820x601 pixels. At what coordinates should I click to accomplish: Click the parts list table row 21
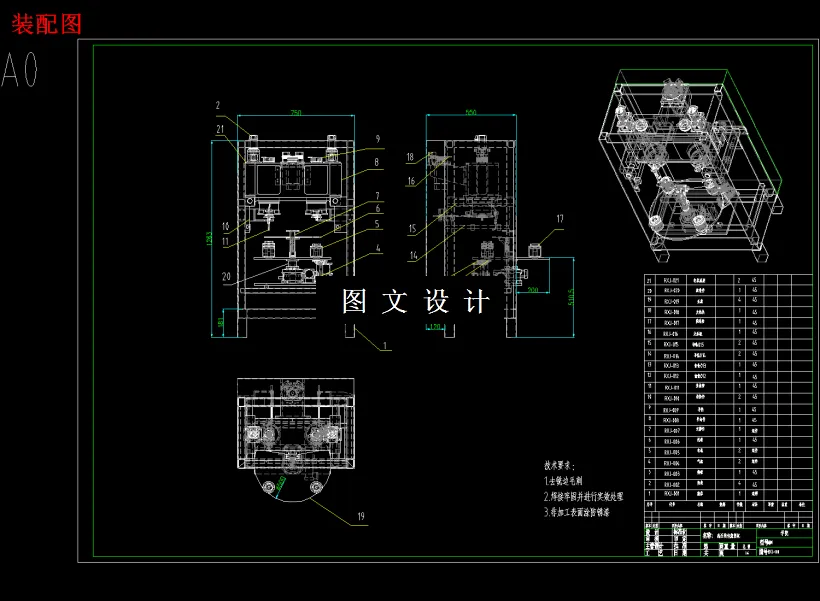tap(728, 280)
